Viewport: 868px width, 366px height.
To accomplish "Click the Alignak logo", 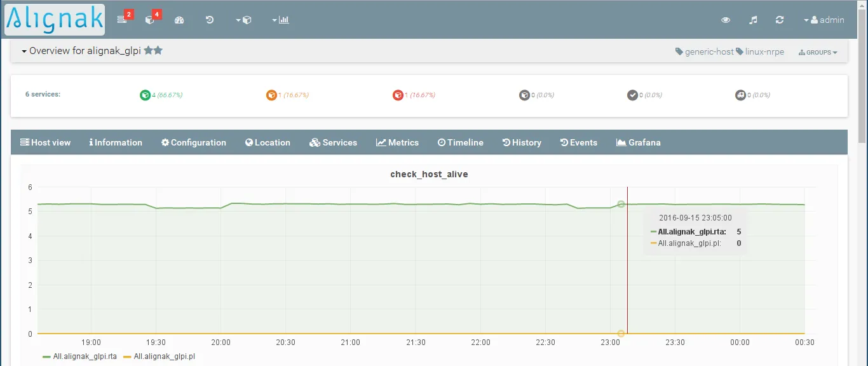I will [55, 20].
